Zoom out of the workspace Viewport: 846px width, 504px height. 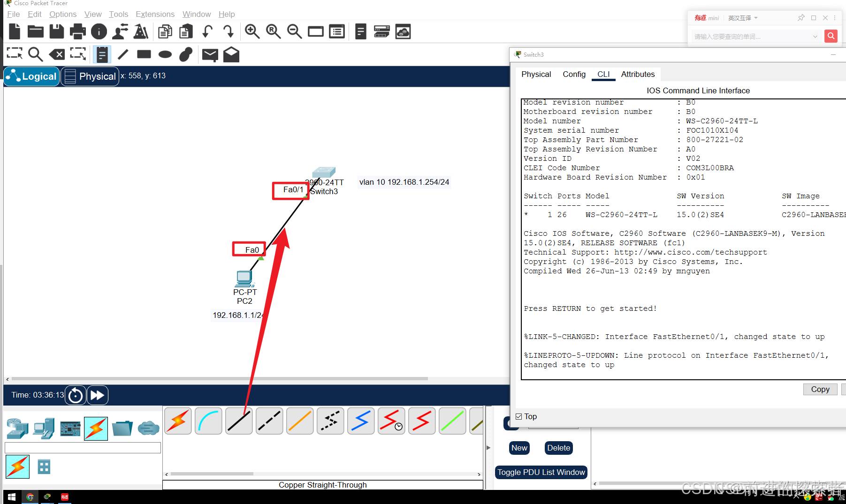coord(295,31)
